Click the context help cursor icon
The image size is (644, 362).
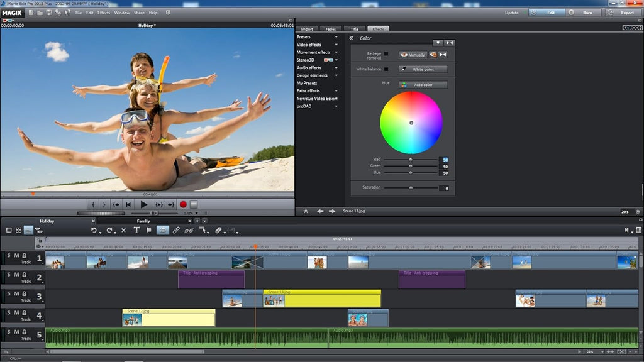coord(67,13)
